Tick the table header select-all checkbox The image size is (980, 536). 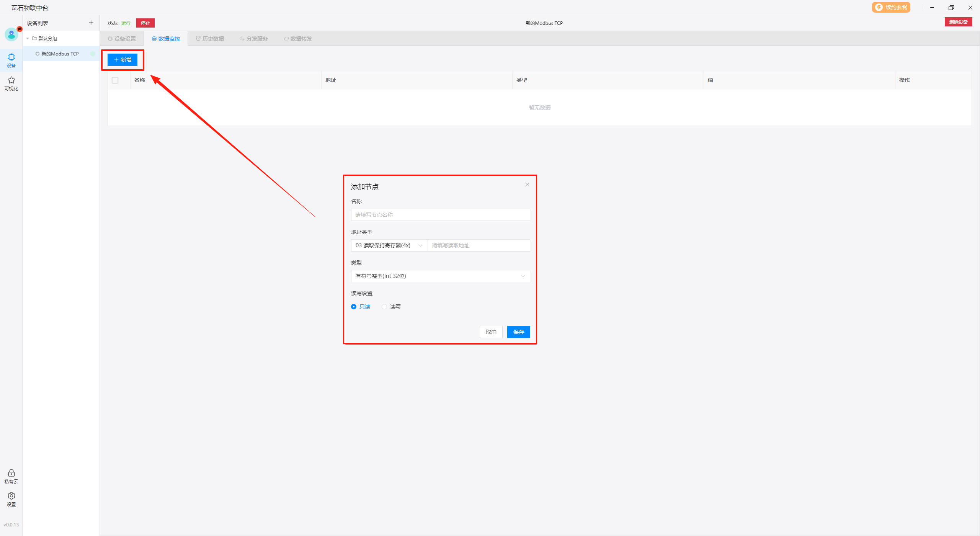pyautogui.click(x=115, y=80)
